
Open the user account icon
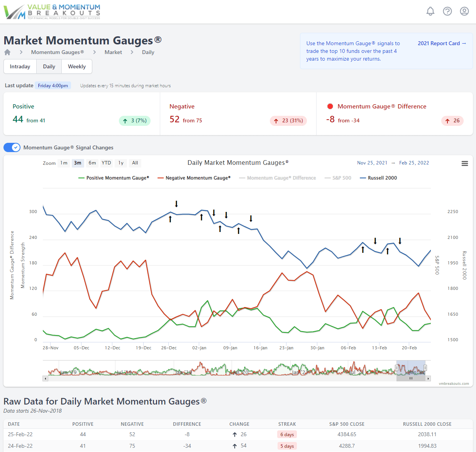click(x=464, y=11)
